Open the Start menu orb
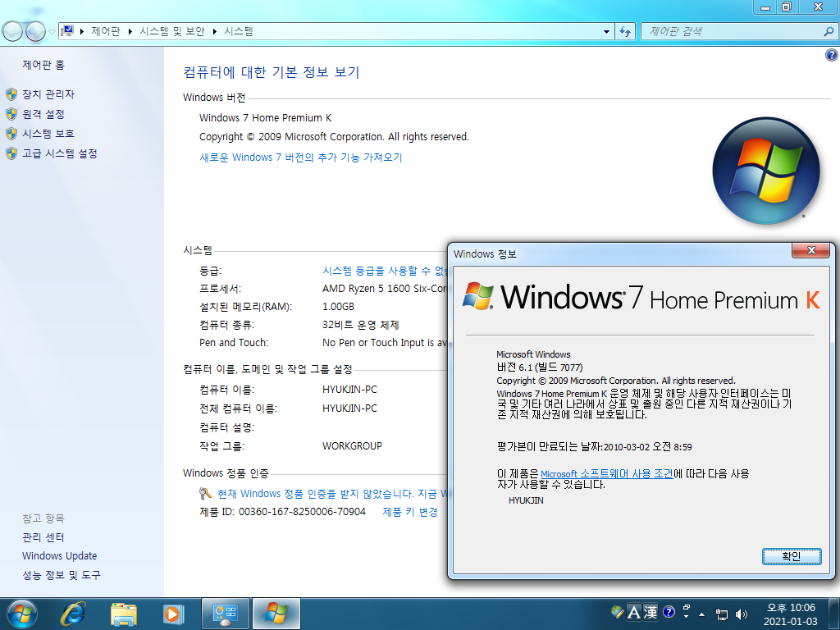Screen dimensions: 840x630 [22, 614]
